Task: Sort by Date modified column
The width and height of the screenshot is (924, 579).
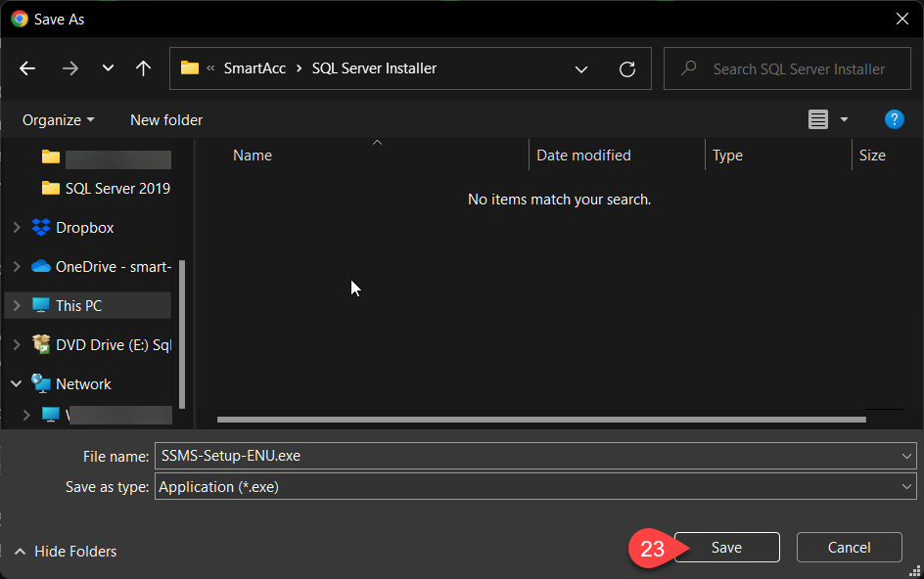Action: point(583,156)
